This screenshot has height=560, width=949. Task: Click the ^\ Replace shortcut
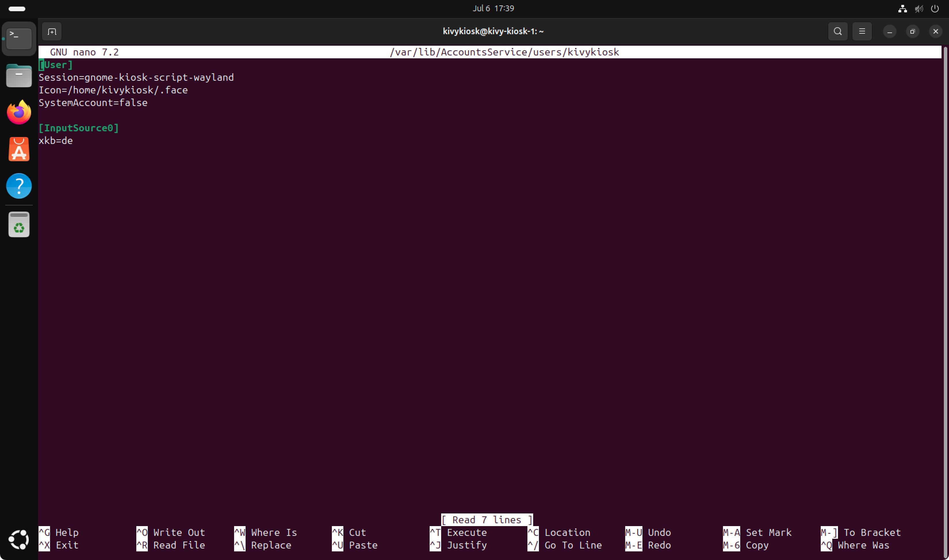tap(263, 545)
